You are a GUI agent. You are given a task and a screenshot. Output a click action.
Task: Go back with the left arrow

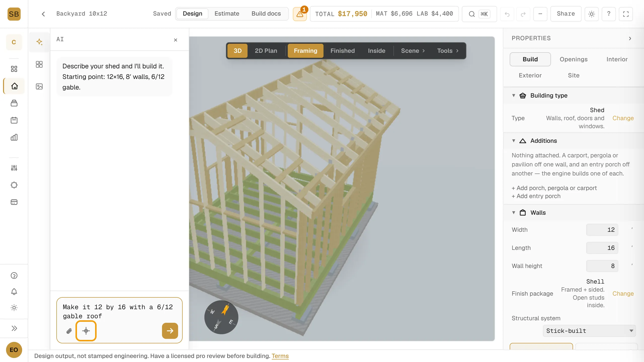(x=43, y=14)
